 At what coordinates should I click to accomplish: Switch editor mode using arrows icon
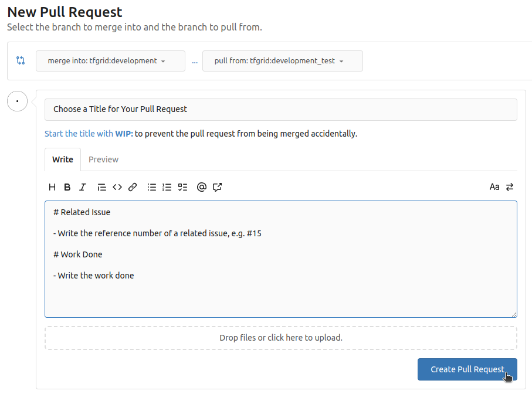point(510,187)
